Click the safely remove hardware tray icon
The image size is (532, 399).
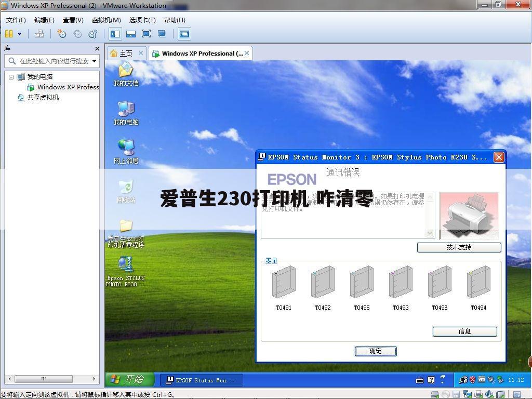(500, 380)
